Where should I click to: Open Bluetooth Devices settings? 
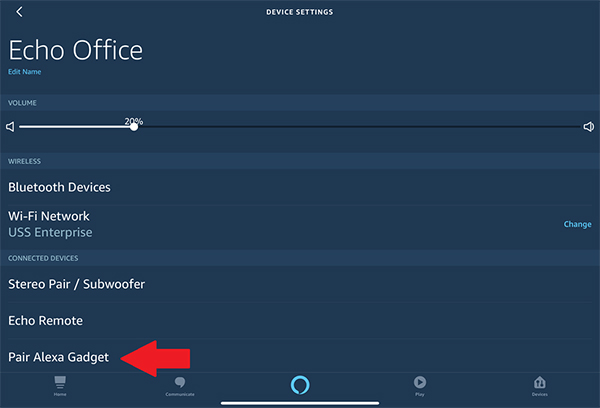coord(300,187)
